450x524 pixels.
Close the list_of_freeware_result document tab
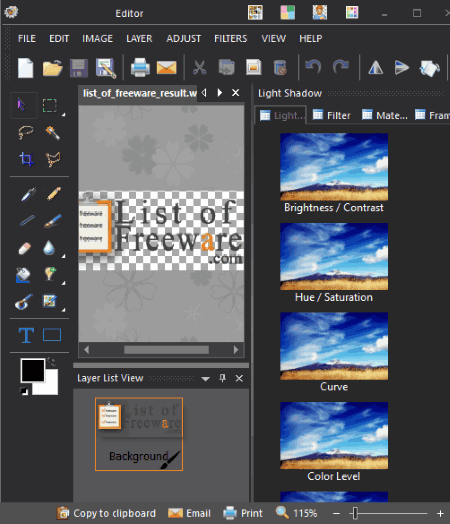coord(236,93)
